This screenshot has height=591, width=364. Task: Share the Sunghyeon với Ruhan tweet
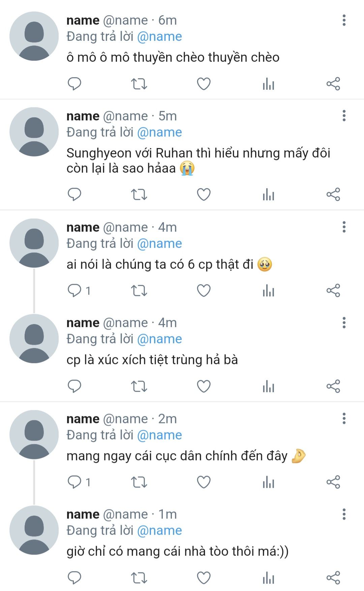coord(333,195)
